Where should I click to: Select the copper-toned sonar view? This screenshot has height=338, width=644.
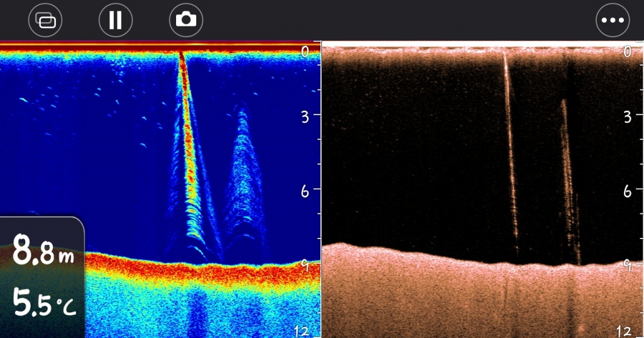482,189
